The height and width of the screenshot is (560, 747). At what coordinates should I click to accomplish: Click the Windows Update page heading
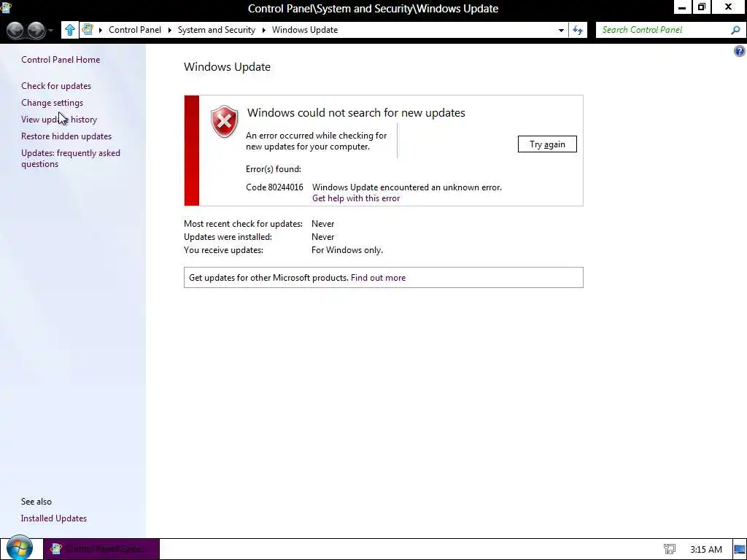click(228, 66)
